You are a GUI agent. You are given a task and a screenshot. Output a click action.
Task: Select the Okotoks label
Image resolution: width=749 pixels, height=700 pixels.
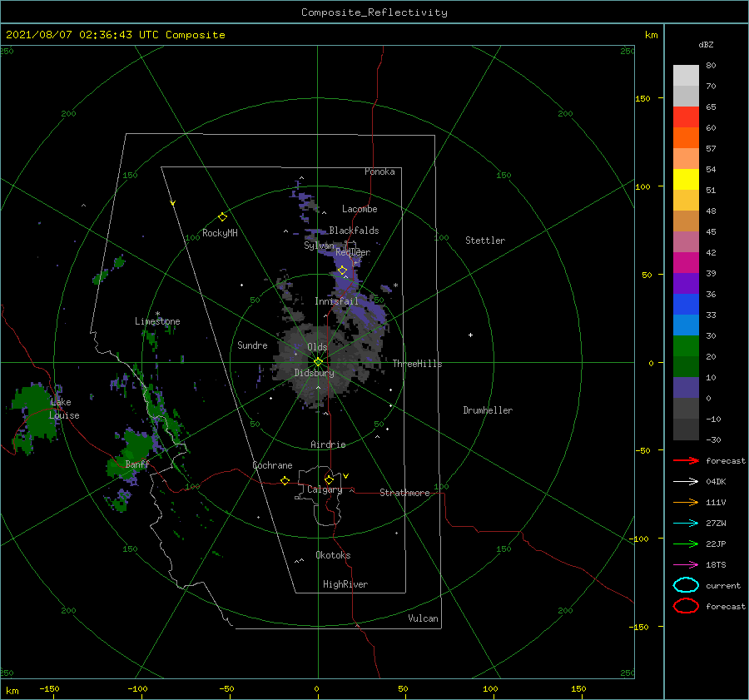click(333, 555)
